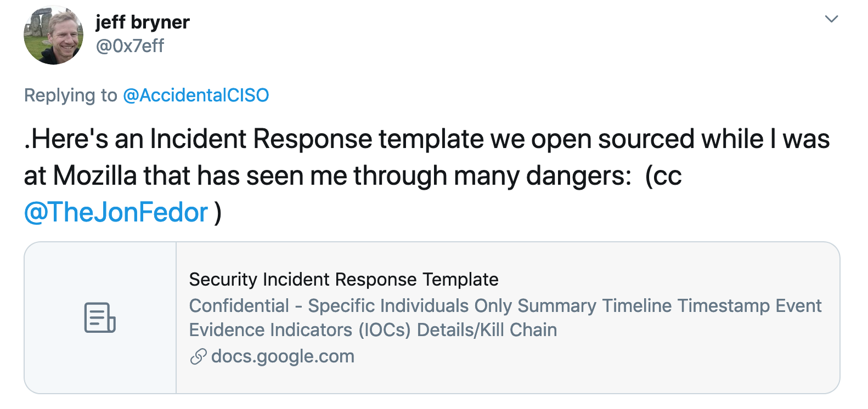Click the card's left thumbnail panel
868x409 pixels.
(100, 317)
